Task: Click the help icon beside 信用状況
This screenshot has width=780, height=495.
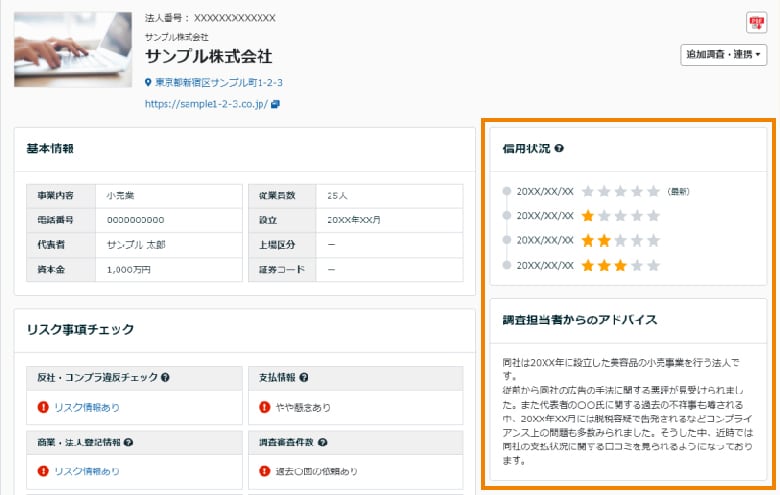Action: pos(559,149)
